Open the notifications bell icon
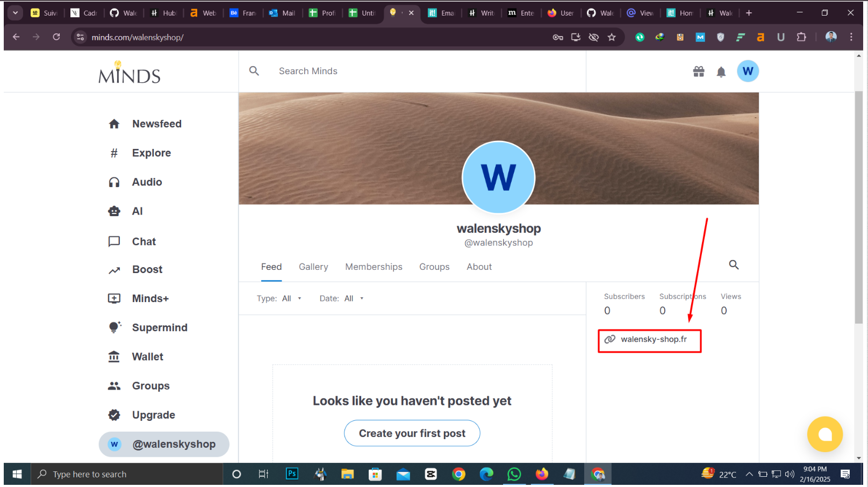Image resolution: width=868 pixels, height=487 pixels. (721, 71)
